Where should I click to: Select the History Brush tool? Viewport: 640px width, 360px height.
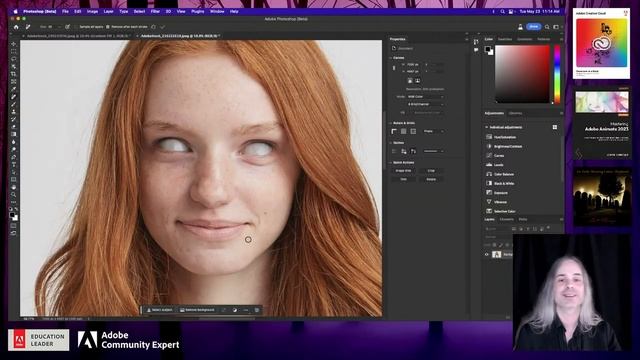(x=13, y=119)
